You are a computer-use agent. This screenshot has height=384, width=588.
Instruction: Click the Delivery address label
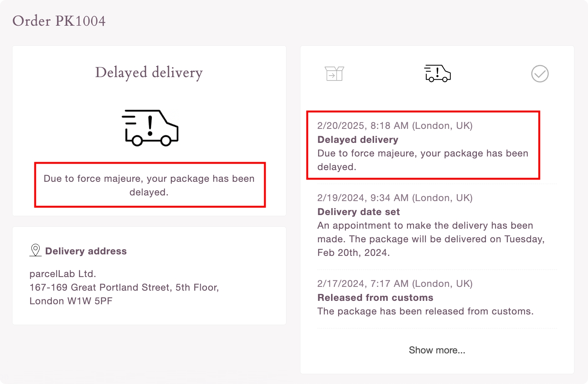coord(86,251)
